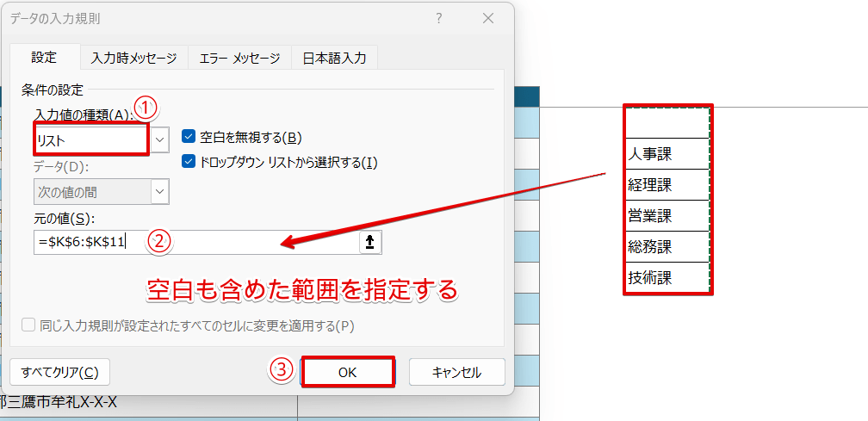Viewport: 868px width, 421px height.
Task: Select the 設定 tab
Action: [44, 58]
